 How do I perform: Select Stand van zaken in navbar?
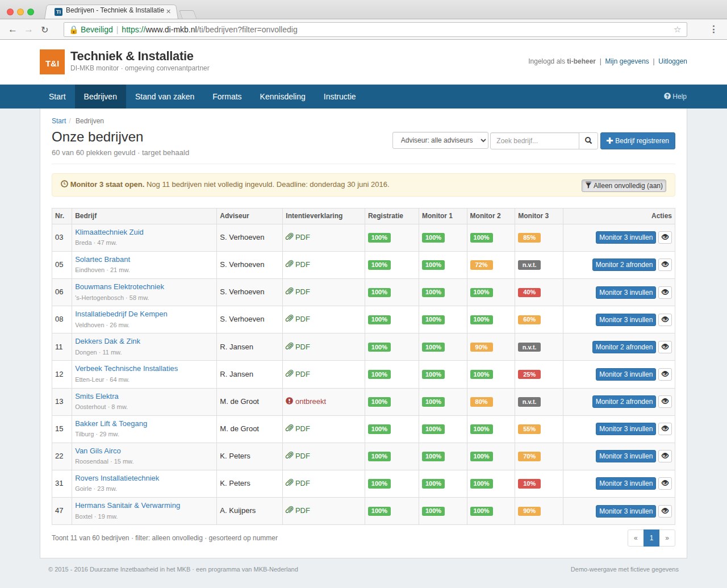(165, 97)
